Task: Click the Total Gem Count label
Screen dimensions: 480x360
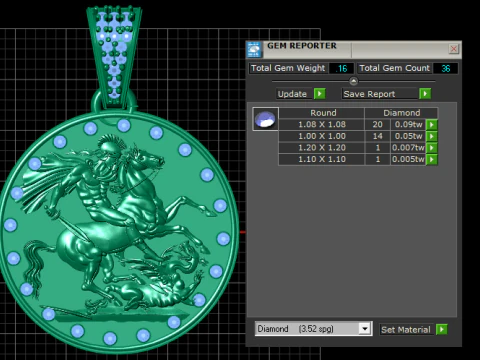Action: [394, 68]
